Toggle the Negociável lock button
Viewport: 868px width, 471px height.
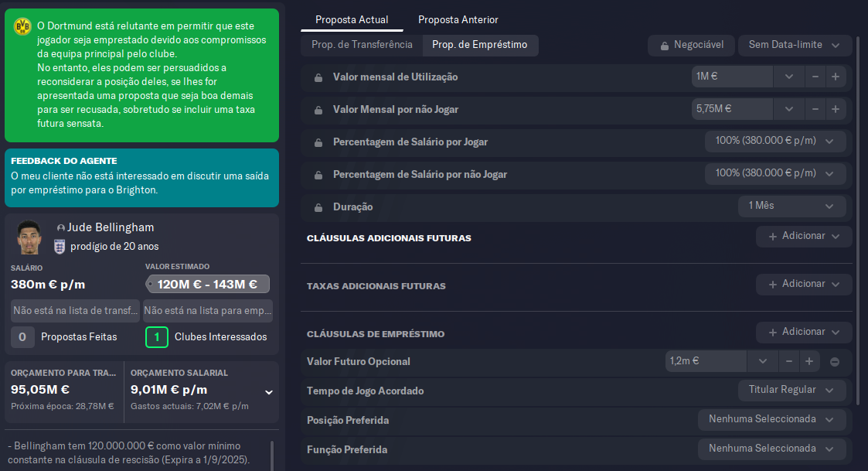pyautogui.click(x=691, y=45)
